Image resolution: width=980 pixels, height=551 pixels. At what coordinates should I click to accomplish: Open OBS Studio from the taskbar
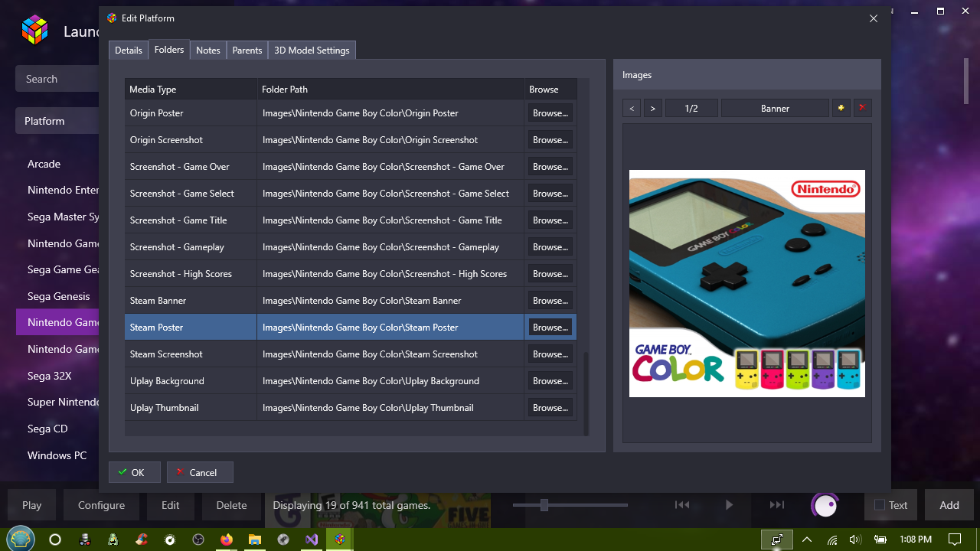pyautogui.click(x=198, y=540)
